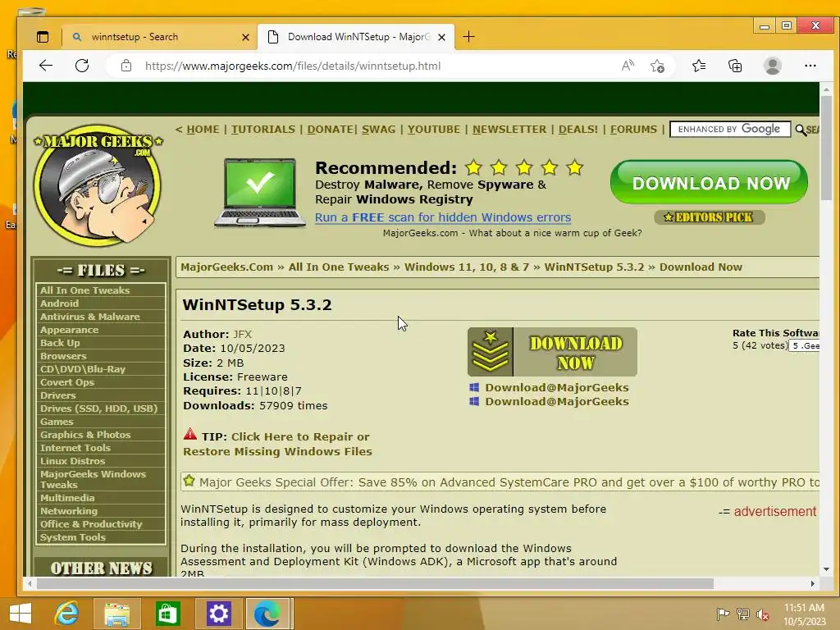Open CD\DVD\Blu-Ray category
840x630 pixels.
click(x=83, y=369)
